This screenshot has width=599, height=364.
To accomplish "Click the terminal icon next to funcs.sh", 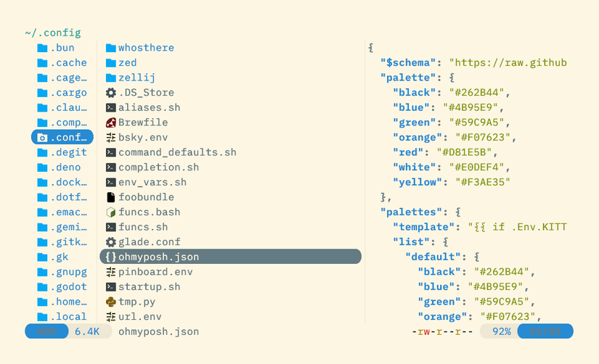I will point(111,227).
